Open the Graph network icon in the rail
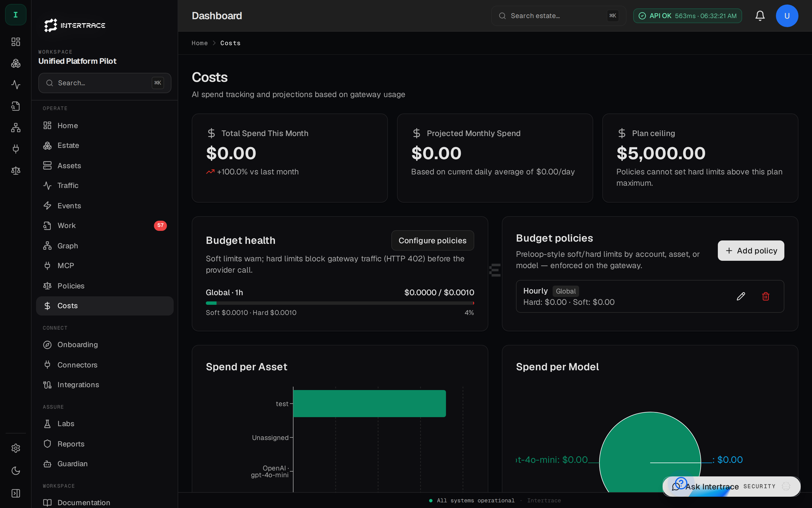Screen dimensions: 812x508 [16, 128]
